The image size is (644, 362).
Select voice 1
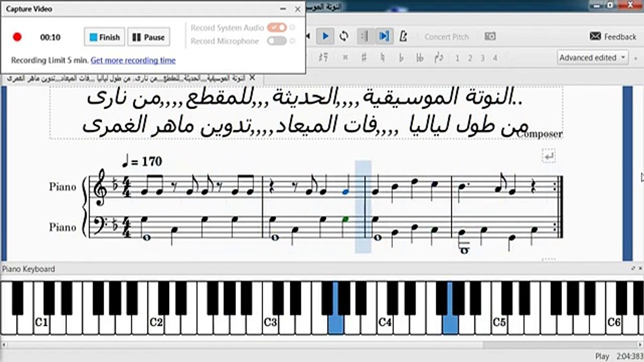point(457,58)
